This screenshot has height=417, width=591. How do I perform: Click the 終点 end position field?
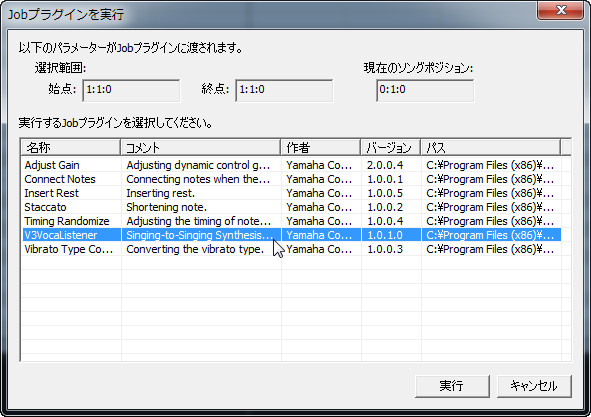tap(284, 90)
